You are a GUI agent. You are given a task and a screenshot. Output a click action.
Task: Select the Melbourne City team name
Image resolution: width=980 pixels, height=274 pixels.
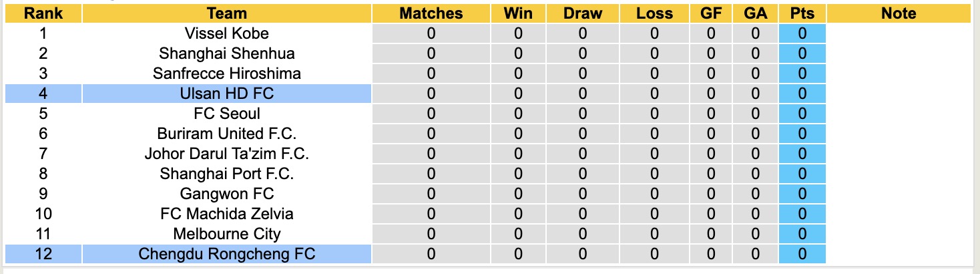[x=226, y=234]
